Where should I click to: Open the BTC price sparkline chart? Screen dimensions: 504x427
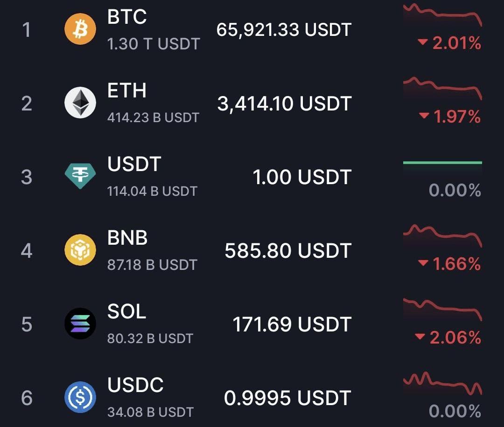[442, 14]
